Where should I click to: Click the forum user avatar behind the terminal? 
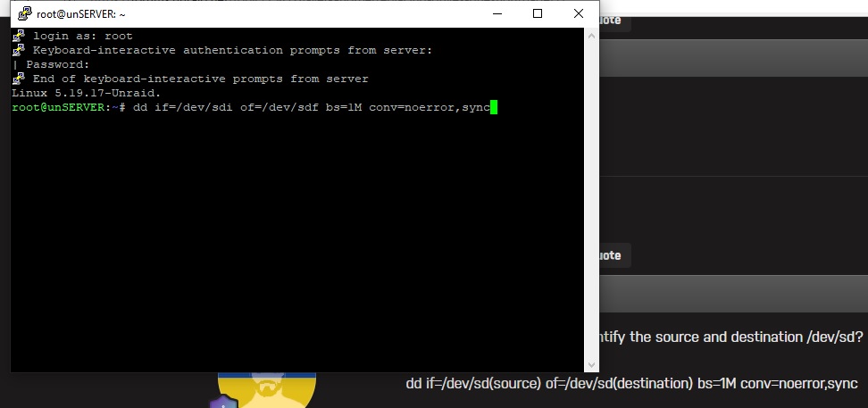click(267, 390)
